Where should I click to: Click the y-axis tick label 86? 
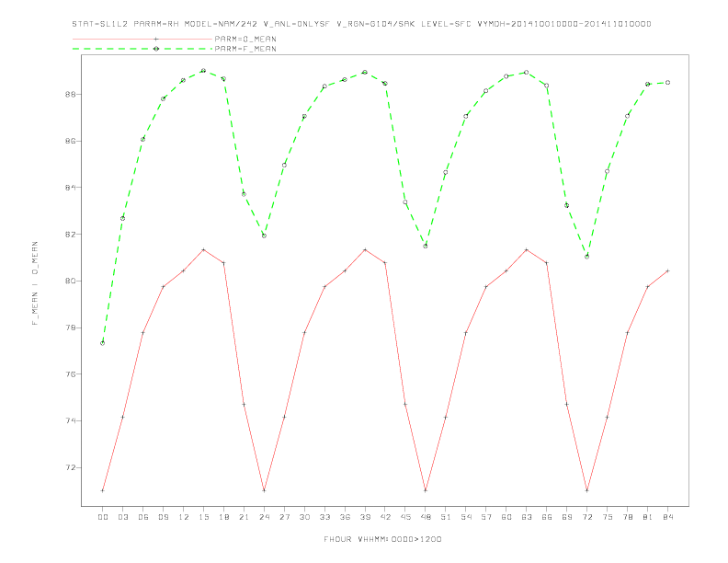[x=70, y=141]
